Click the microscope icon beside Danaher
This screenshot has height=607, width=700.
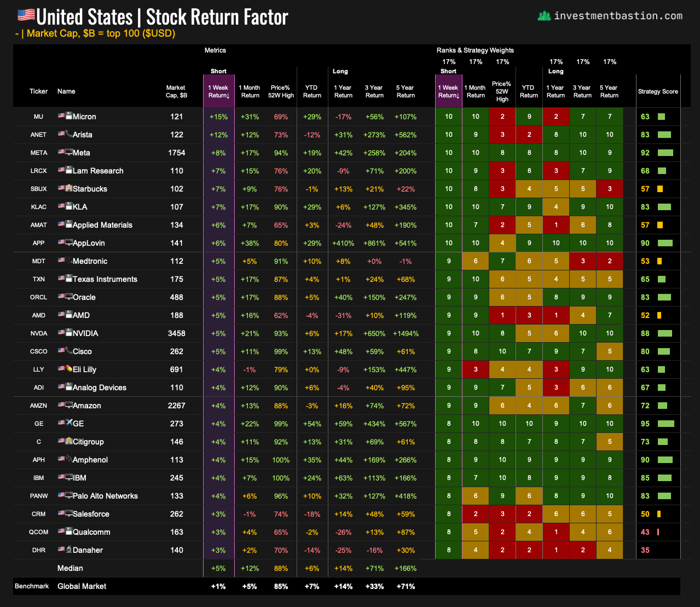coord(69,550)
